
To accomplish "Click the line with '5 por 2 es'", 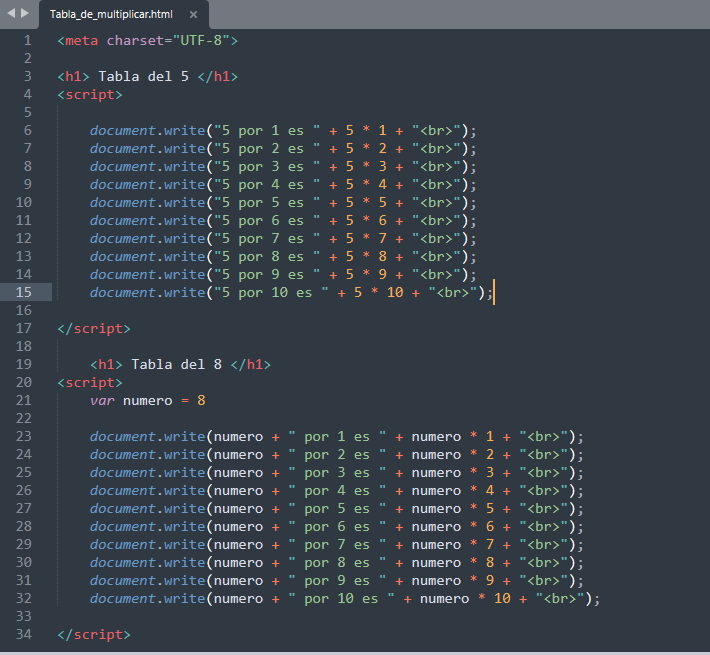I will [283, 148].
